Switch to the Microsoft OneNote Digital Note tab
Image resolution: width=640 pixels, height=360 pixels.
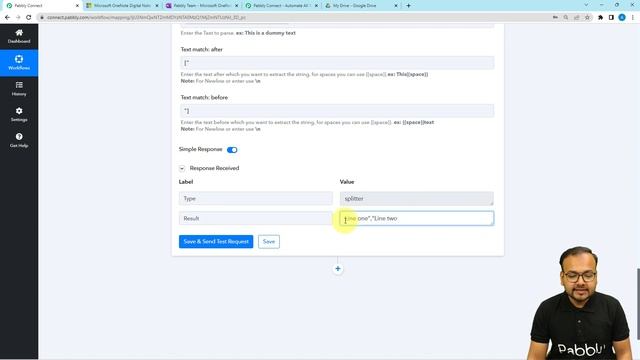(x=122, y=6)
